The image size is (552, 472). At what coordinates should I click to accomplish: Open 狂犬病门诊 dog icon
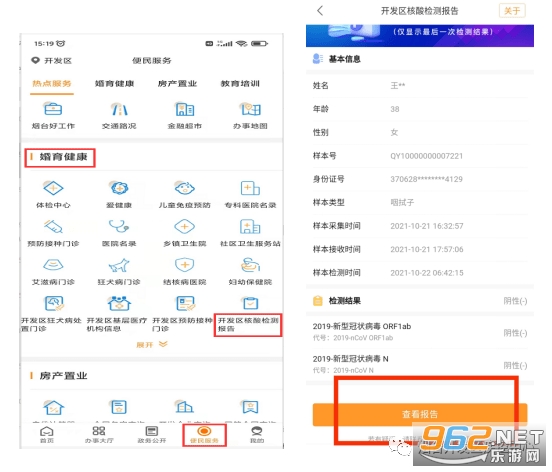click(119, 265)
